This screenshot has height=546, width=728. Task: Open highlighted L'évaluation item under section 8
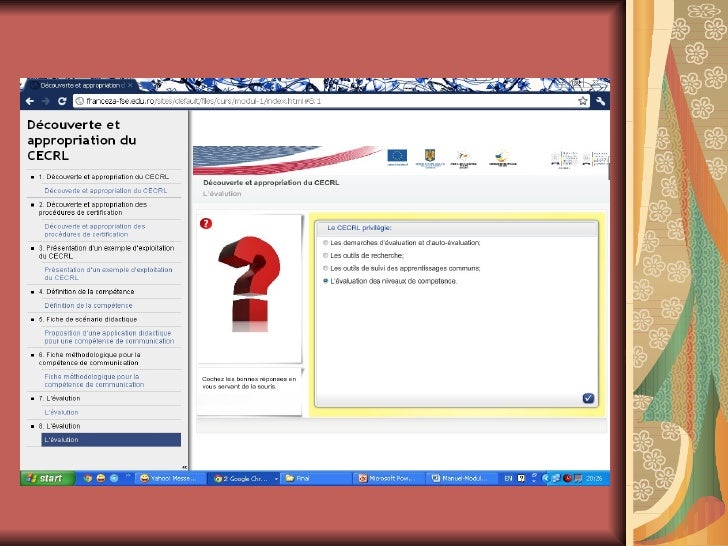(110, 440)
